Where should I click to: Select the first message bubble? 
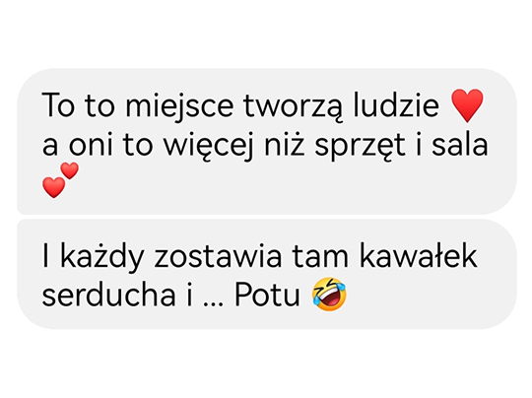pos(267,142)
